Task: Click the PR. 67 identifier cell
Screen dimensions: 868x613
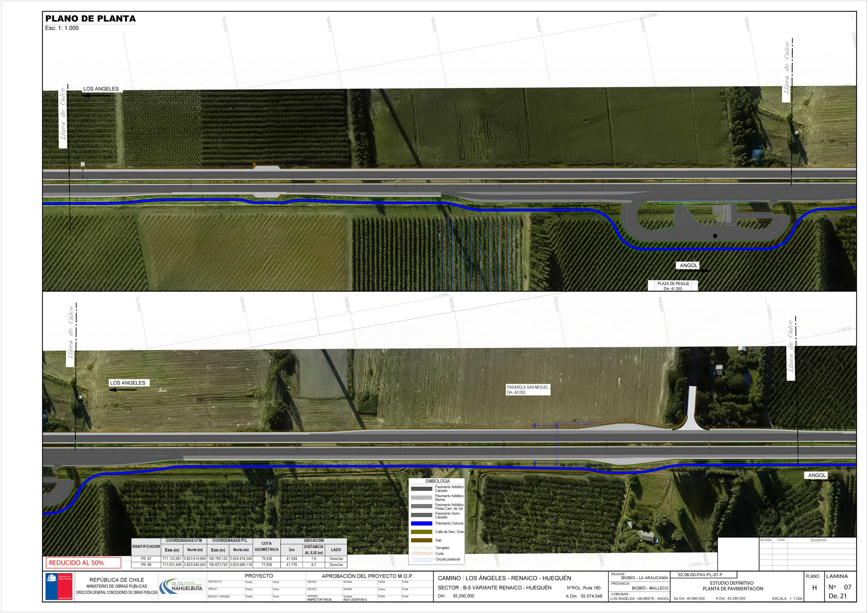Action: pos(146,558)
